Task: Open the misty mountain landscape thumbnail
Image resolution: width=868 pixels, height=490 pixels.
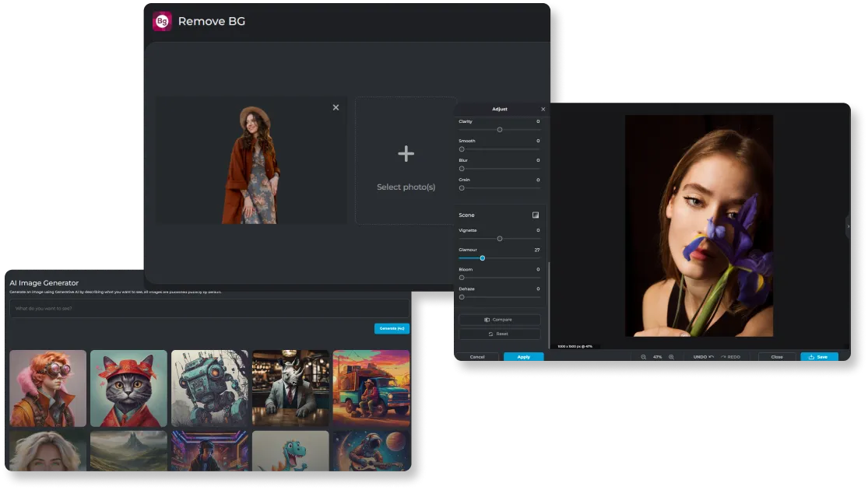Action: 128,451
